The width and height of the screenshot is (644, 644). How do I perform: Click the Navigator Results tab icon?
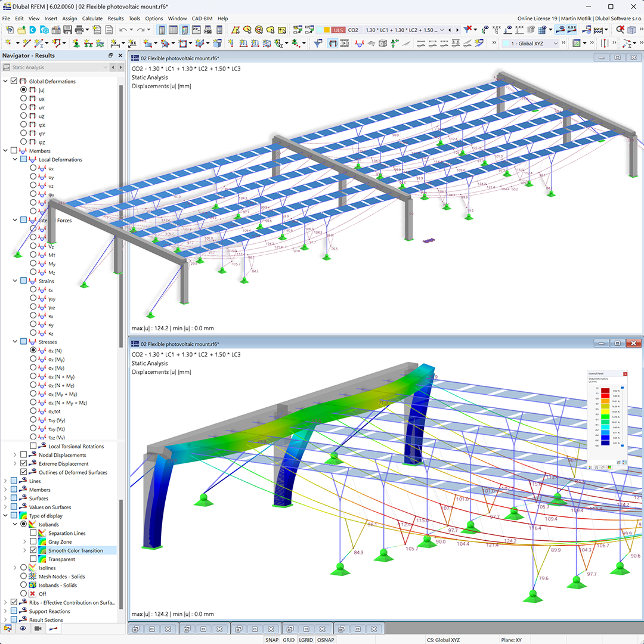pos(54,628)
